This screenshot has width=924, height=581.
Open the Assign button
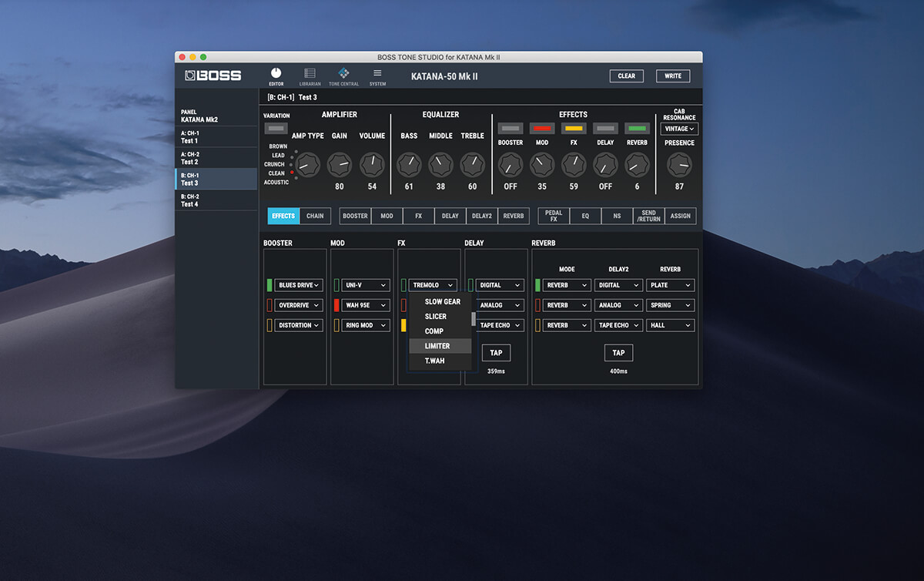[681, 216]
